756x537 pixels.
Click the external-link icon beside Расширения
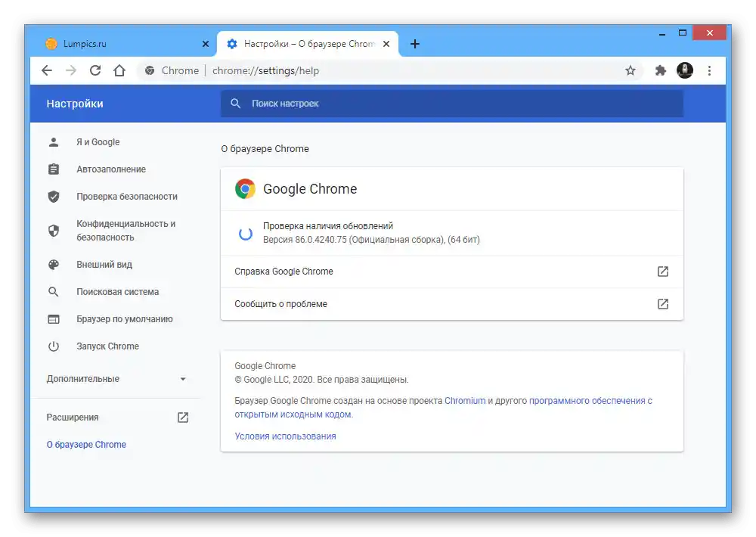[x=183, y=417]
